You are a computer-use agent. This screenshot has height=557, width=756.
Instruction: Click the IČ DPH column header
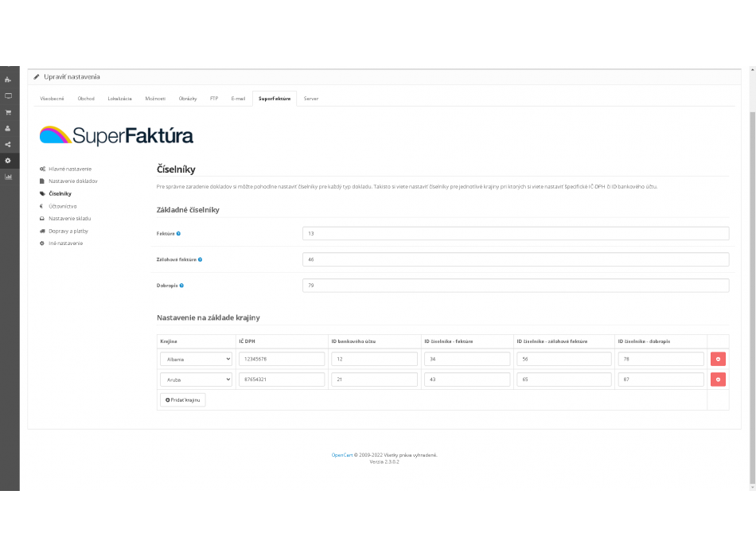pos(247,341)
